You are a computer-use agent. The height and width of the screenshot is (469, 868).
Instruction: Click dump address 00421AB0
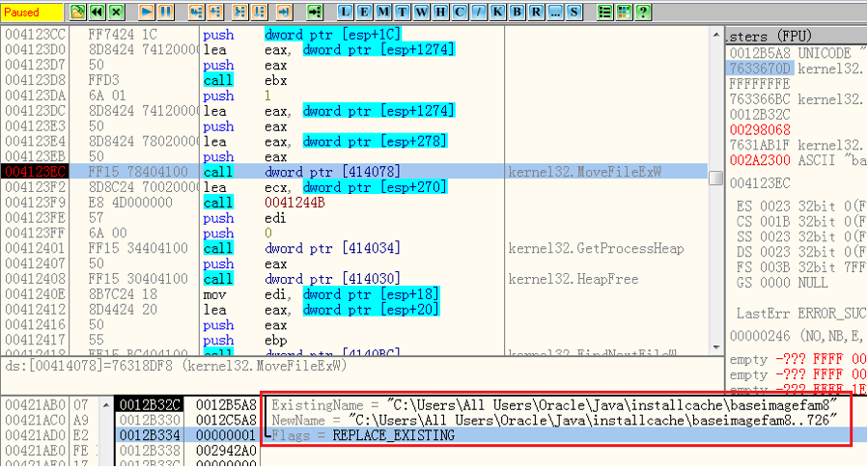coord(35,405)
